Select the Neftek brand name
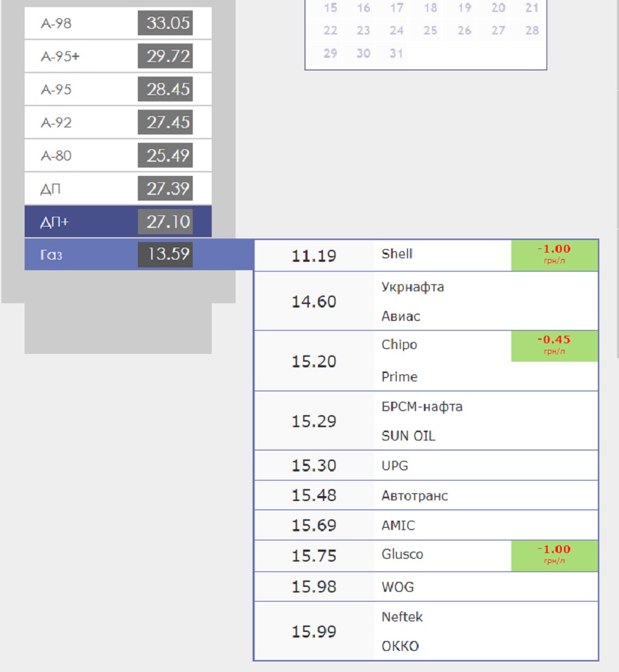The image size is (619, 672). [x=402, y=616]
